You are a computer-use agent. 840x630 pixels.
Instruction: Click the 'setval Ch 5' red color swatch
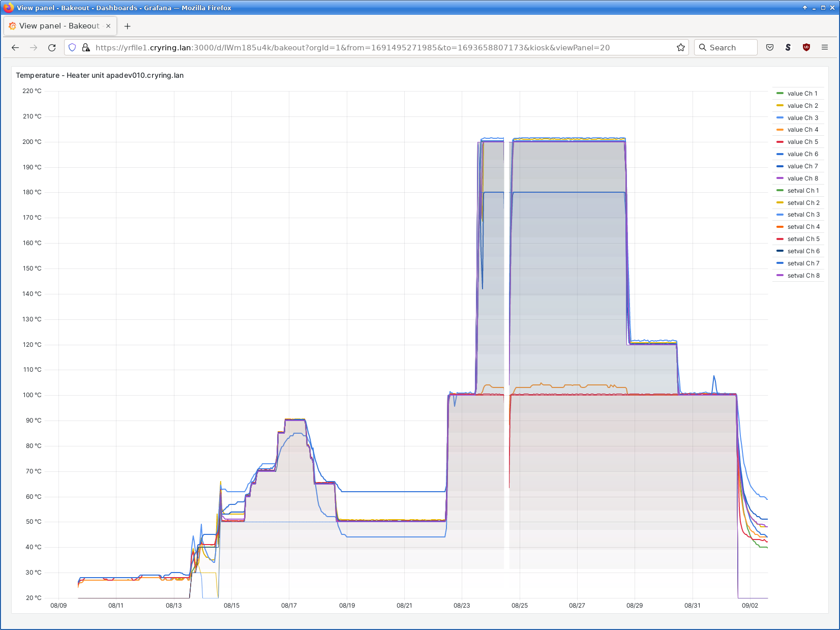tap(780, 239)
